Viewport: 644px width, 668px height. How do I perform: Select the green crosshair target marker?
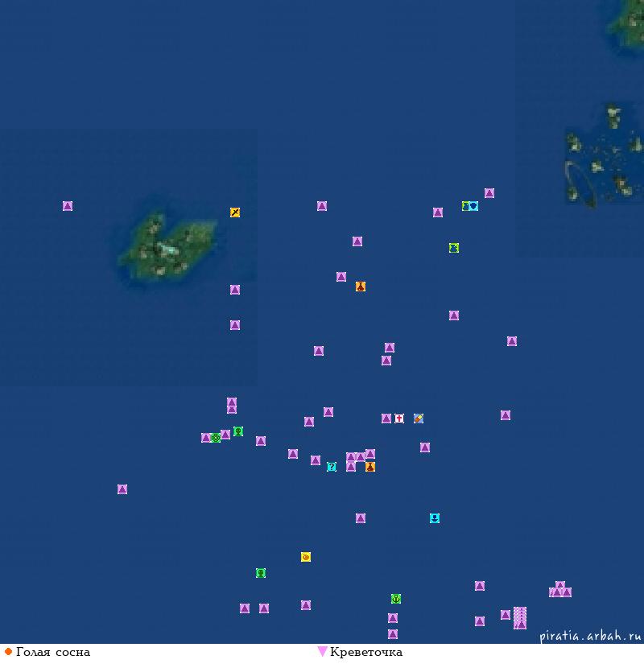(216, 438)
